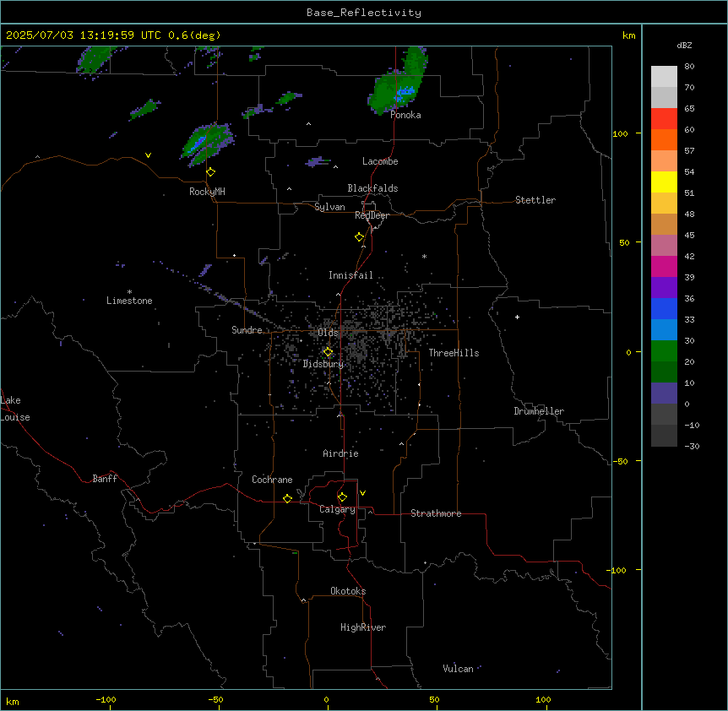Click the Ponoka city label
The width and height of the screenshot is (728, 711).
405,115
